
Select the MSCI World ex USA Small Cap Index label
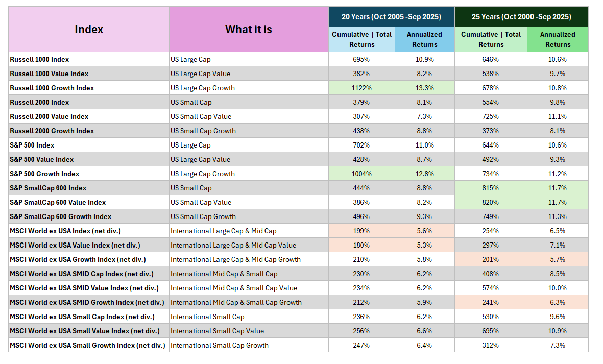(x=82, y=317)
